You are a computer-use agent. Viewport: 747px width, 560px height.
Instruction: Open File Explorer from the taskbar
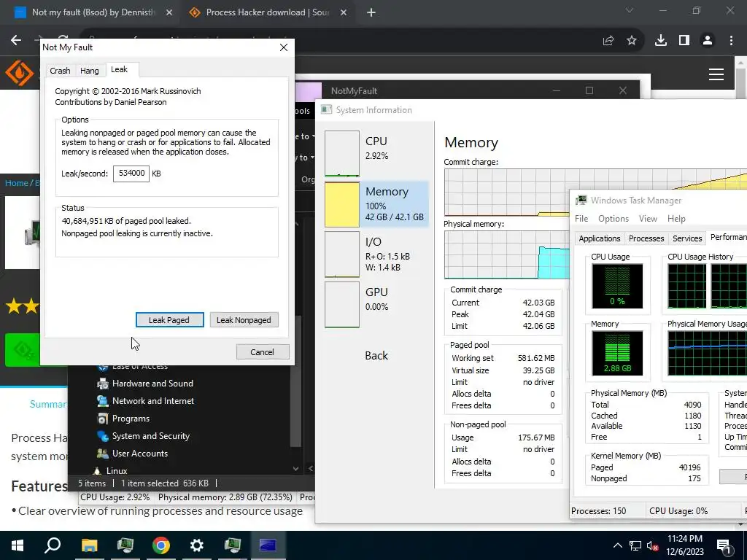pyautogui.click(x=89, y=545)
